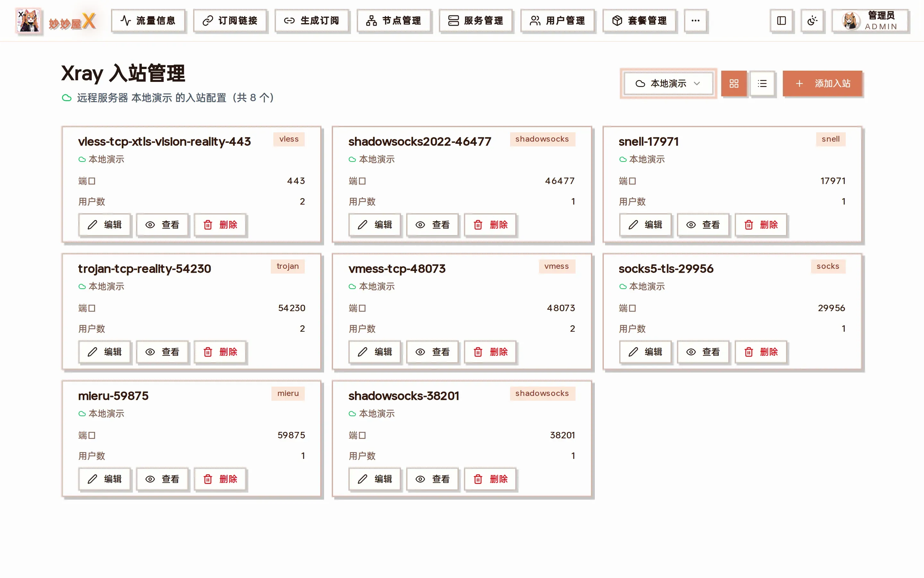Screen dimensions: 924x578
Task: Open 生成订阅 navigation item
Action: (x=312, y=21)
